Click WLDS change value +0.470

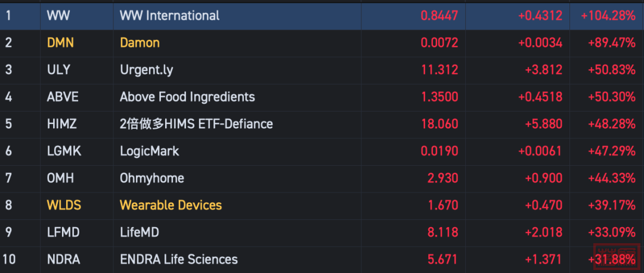pos(543,205)
